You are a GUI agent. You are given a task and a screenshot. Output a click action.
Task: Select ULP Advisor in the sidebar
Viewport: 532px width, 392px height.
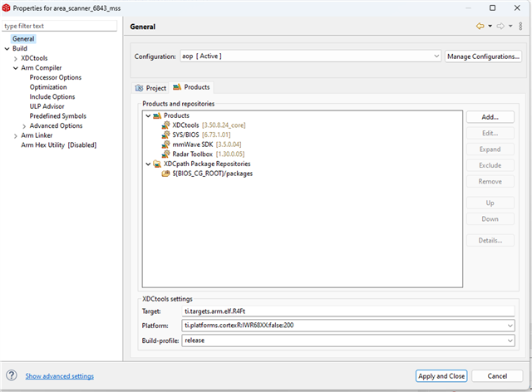coord(47,106)
